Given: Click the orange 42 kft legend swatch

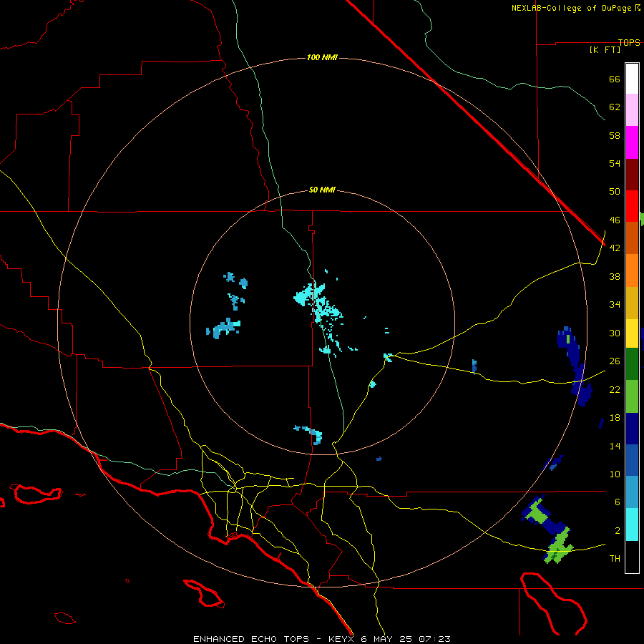Looking at the screenshot, I should (632, 270).
